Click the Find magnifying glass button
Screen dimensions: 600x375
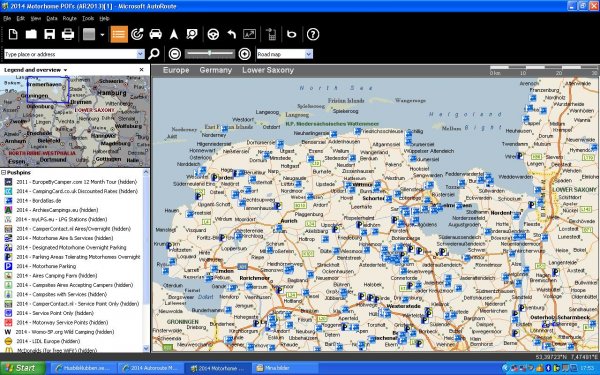154,54
